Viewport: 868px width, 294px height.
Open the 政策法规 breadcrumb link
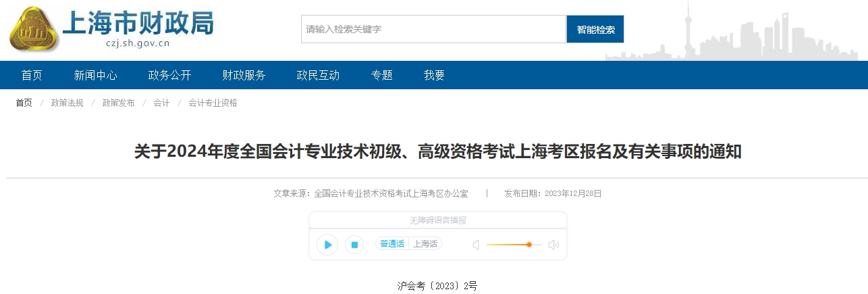pyautogui.click(x=67, y=103)
